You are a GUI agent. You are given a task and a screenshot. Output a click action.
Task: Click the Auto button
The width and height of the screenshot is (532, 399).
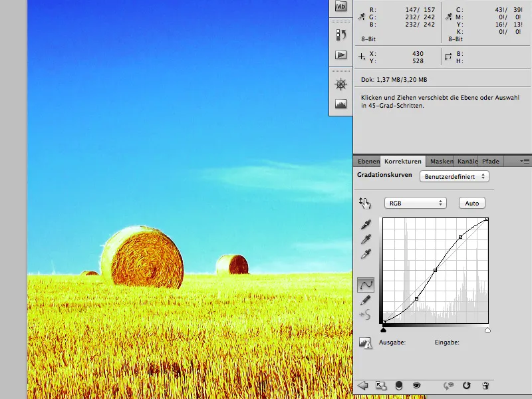click(x=471, y=203)
